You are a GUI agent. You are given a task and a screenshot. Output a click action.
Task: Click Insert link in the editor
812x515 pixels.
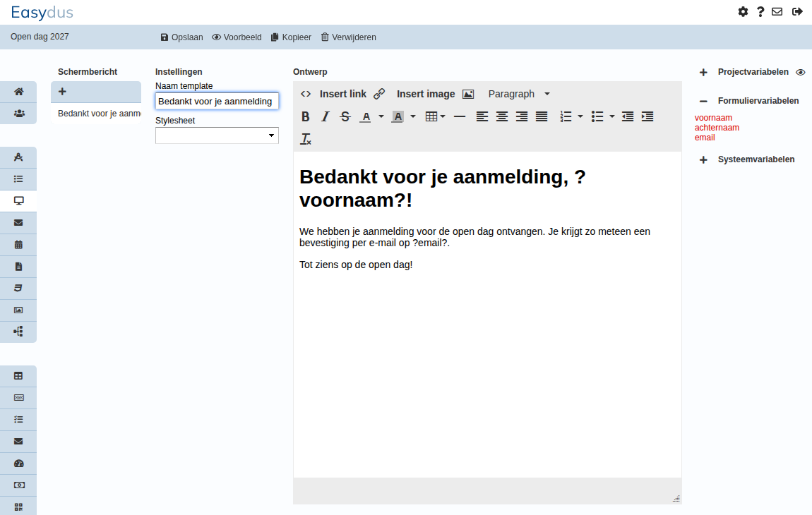point(352,95)
